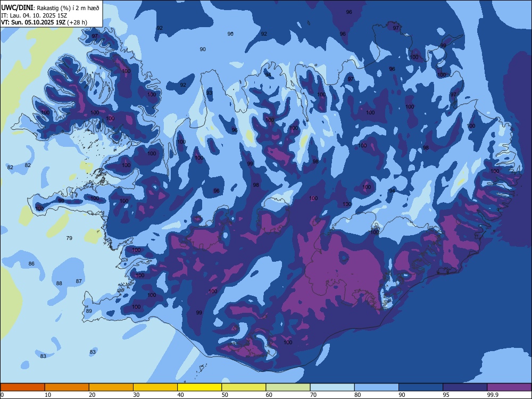
Task: Click the orange 10–20 legend swatch
Action: point(67,387)
